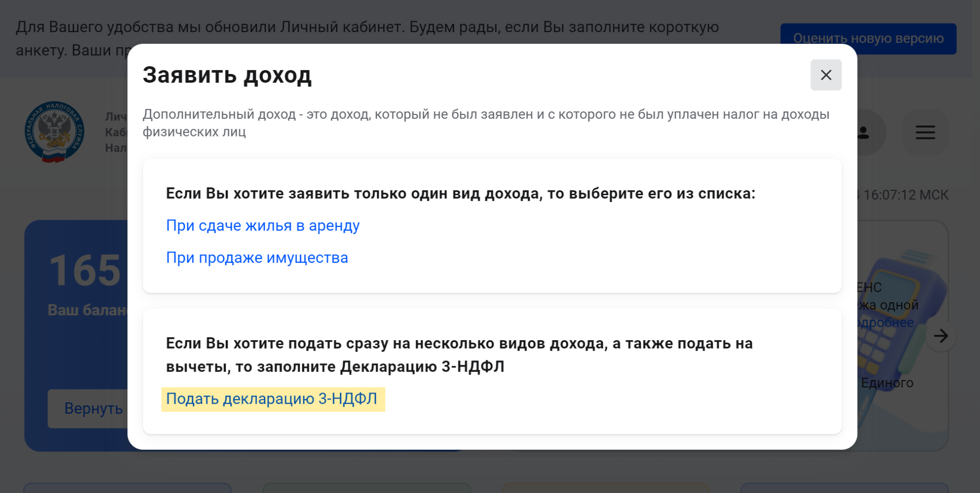Click the 165 balance amount
The image size is (980, 493).
pyautogui.click(x=85, y=271)
